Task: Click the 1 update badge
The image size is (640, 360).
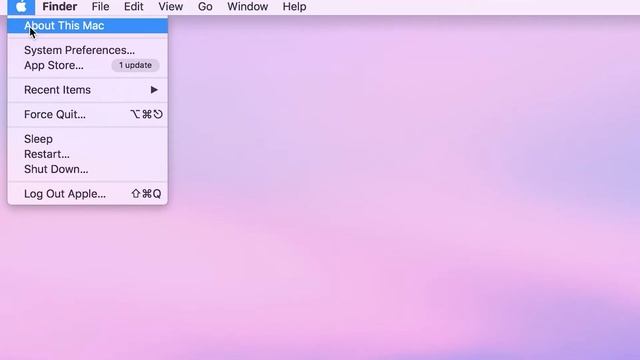Action: click(135, 65)
